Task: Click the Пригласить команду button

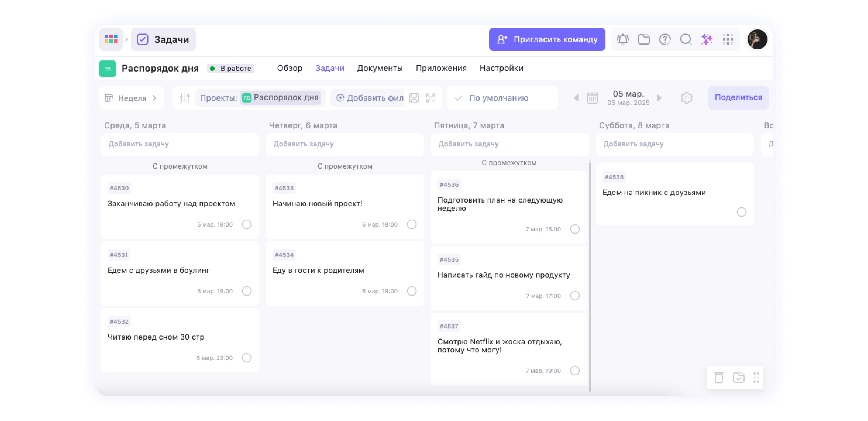Action: 547,39
